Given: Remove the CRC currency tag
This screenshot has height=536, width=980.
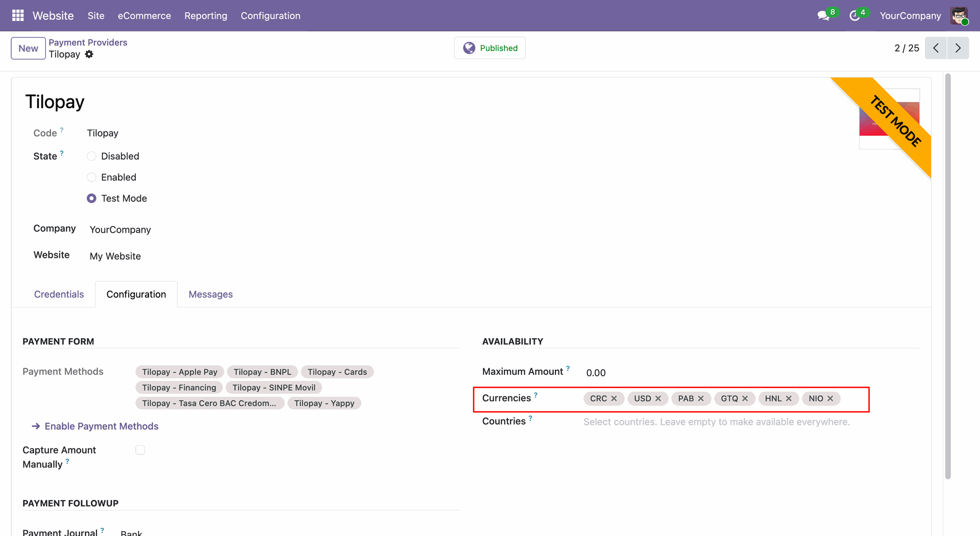Looking at the screenshot, I should click(614, 398).
